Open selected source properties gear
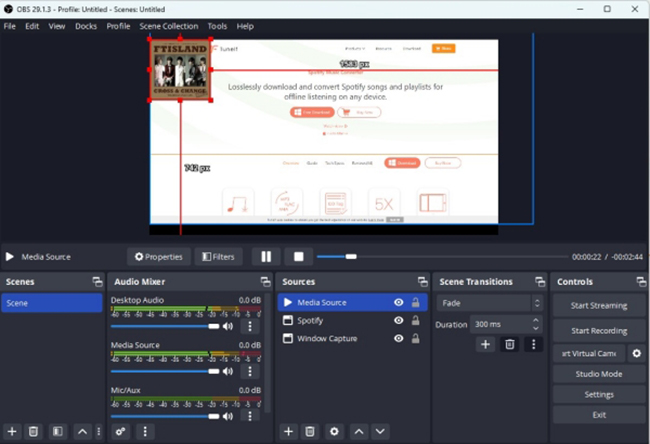This screenshot has height=444, width=650. [x=334, y=432]
